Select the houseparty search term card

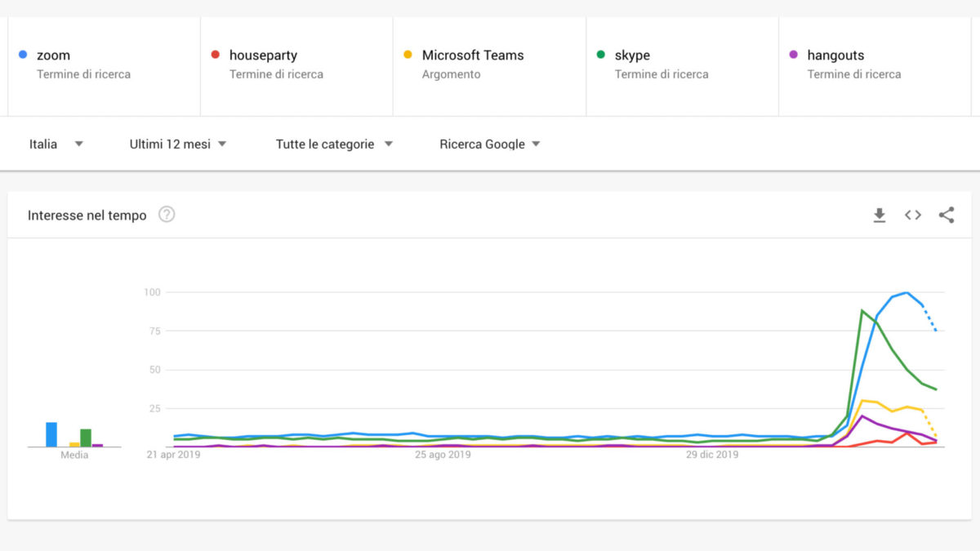(x=296, y=66)
